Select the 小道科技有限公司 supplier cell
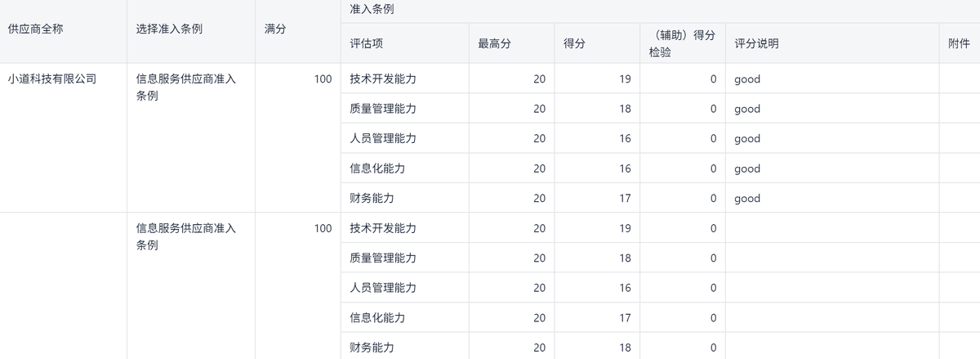The height and width of the screenshot is (359, 980). [51, 79]
